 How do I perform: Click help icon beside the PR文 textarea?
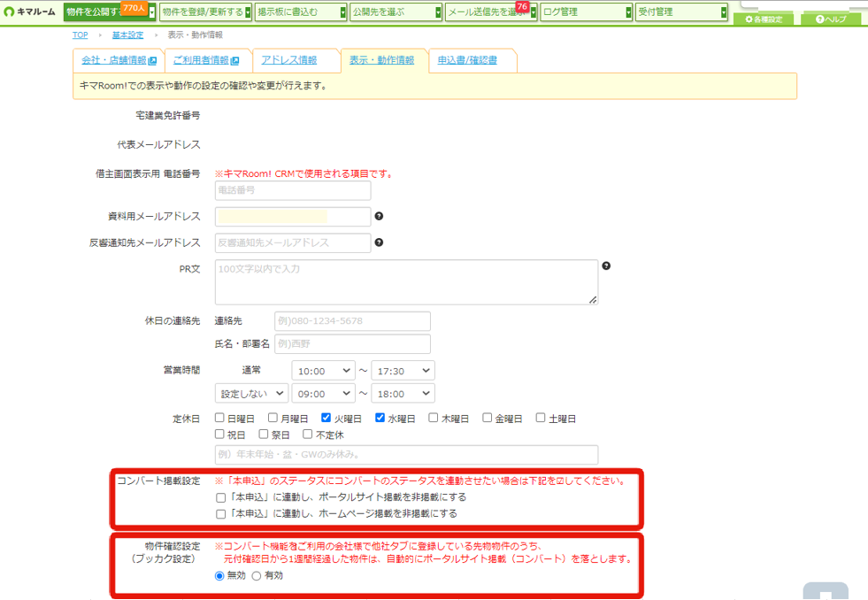[606, 265]
